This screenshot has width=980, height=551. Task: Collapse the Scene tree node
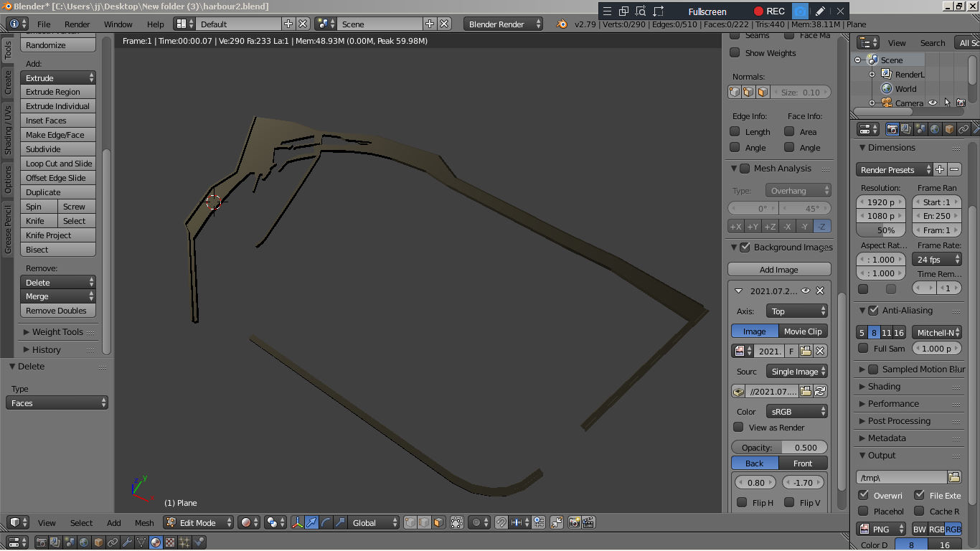tap(857, 60)
